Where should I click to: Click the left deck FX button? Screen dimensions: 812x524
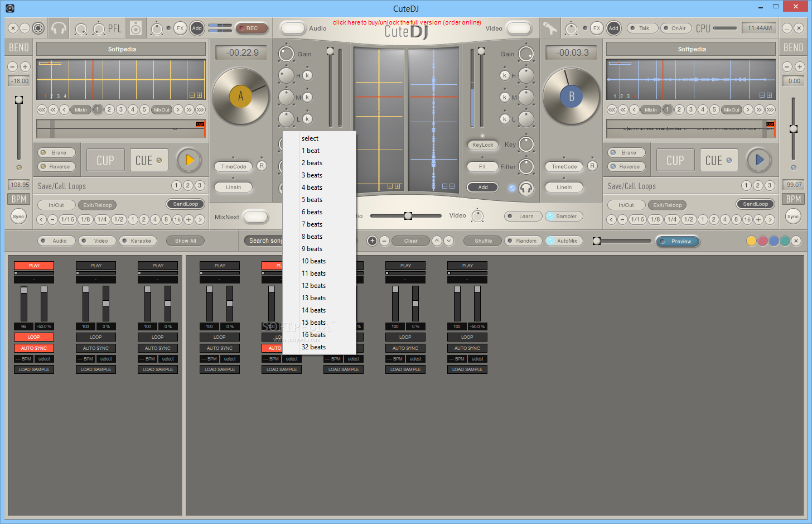coord(180,28)
